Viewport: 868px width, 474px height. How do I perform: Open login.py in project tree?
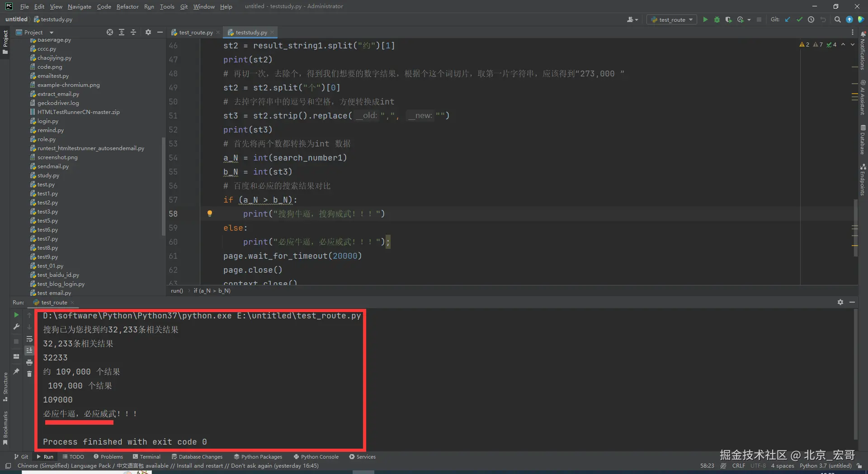(48, 121)
